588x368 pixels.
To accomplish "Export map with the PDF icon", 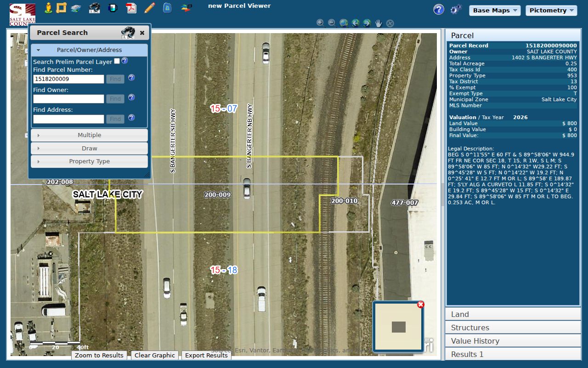I will coord(131,8).
